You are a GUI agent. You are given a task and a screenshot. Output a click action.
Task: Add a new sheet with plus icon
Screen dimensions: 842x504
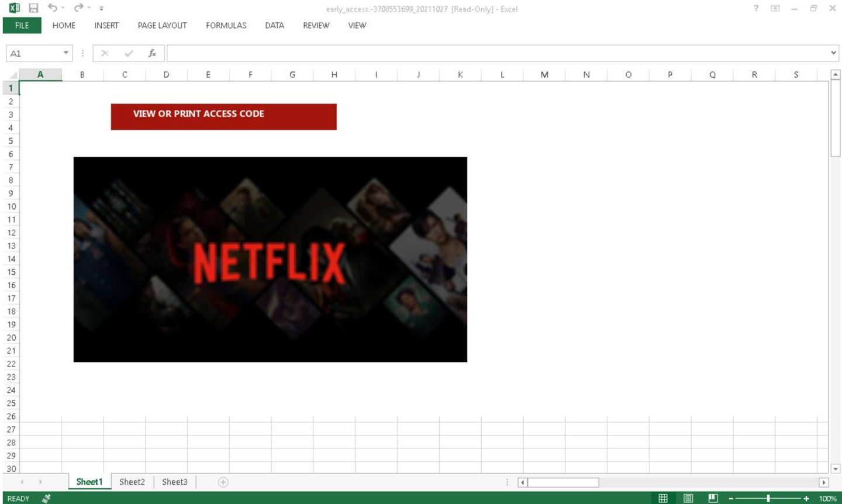click(223, 482)
